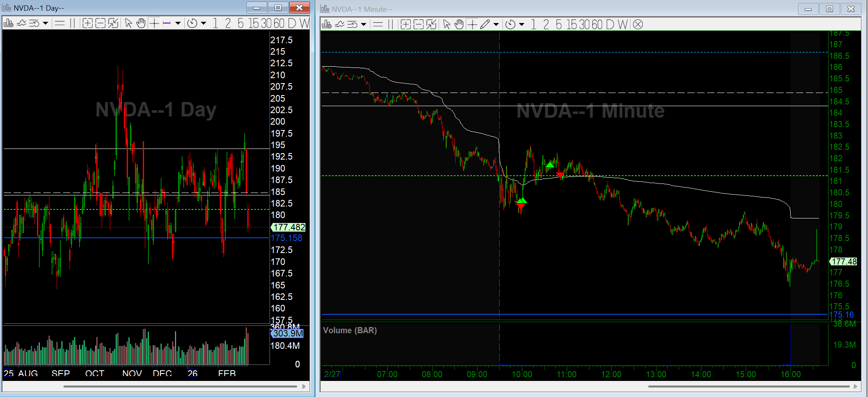Click blue 175.158 price level label
Image resolution: width=868 pixels, height=397 pixels.
point(286,238)
